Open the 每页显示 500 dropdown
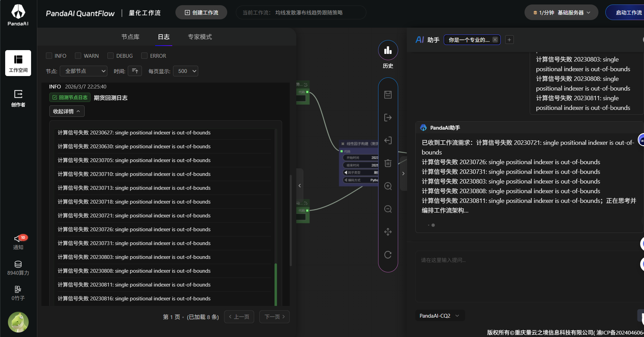This screenshot has width=644, height=337. point(185,71)
